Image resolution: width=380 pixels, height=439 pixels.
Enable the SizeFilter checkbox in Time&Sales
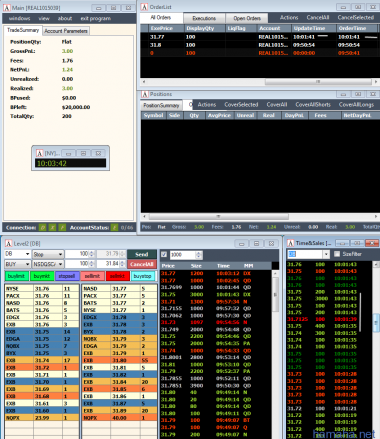[337, 254]
